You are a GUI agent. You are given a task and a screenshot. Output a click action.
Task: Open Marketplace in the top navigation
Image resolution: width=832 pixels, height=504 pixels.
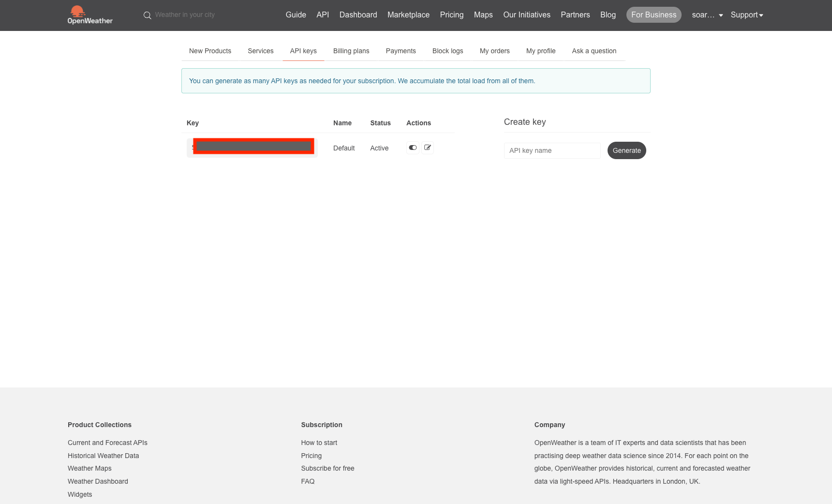click(408, 15)
